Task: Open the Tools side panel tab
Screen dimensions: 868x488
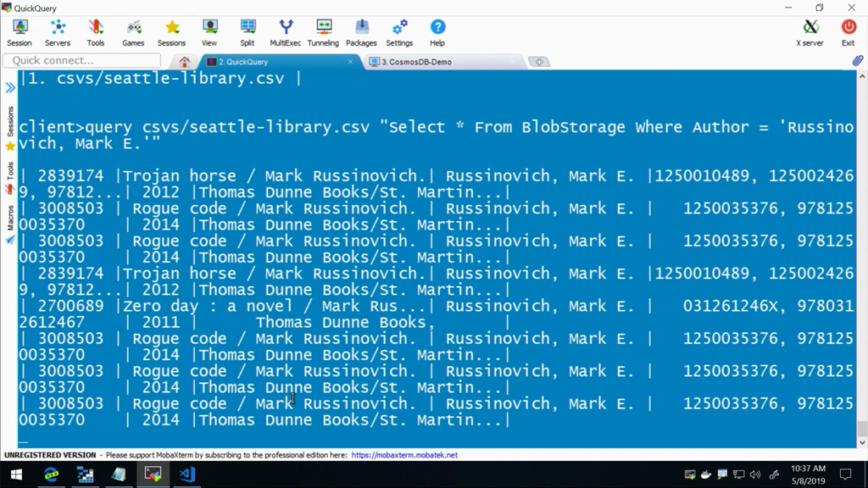Action: 10,178
